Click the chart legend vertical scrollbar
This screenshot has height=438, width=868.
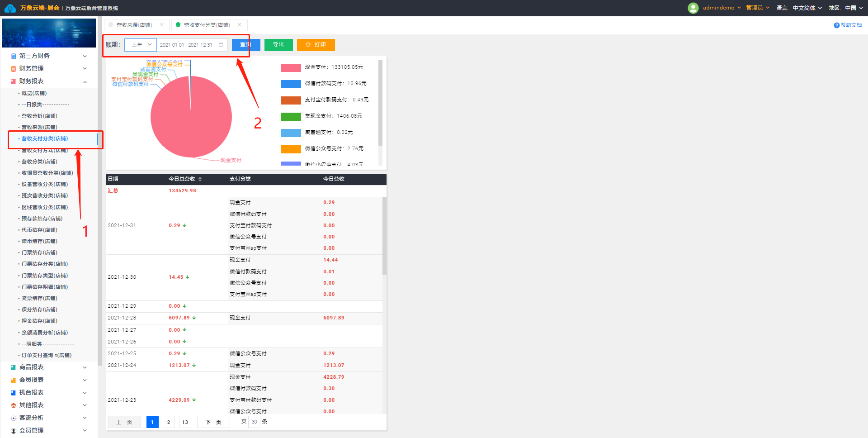click(380, 103)
